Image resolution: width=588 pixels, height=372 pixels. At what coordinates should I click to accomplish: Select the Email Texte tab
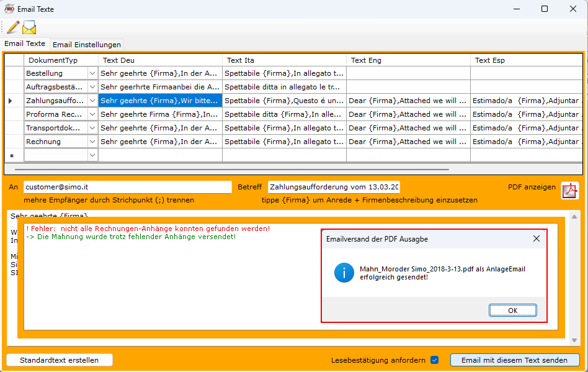point(25,44)
